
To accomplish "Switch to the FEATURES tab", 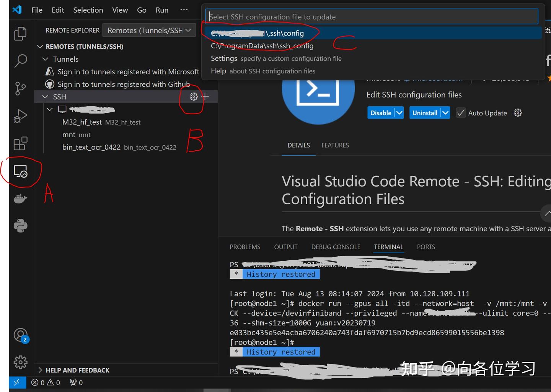I will (335, 145).
